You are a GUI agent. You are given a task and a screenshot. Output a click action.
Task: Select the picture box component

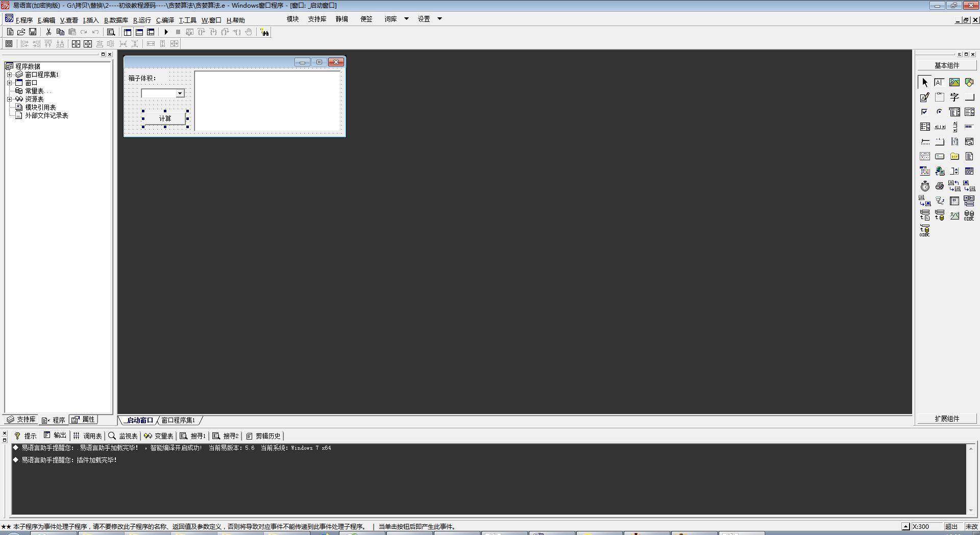click(954, 82)
